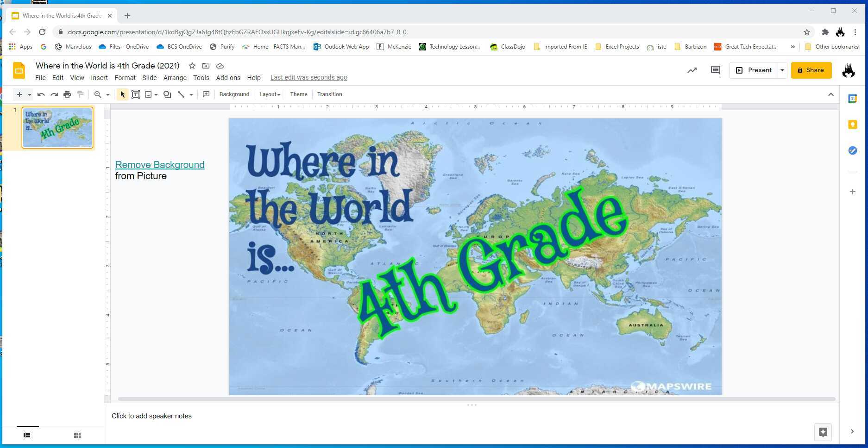
Task: Switch to filmstrip view
Action: 27,435
